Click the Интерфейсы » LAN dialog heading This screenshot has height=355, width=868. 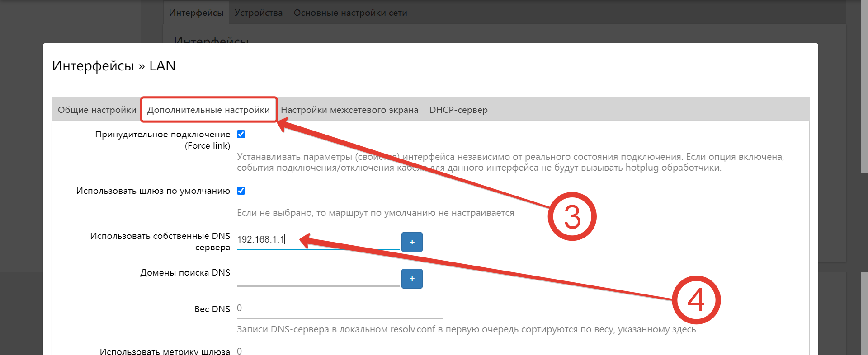(114, 66)
